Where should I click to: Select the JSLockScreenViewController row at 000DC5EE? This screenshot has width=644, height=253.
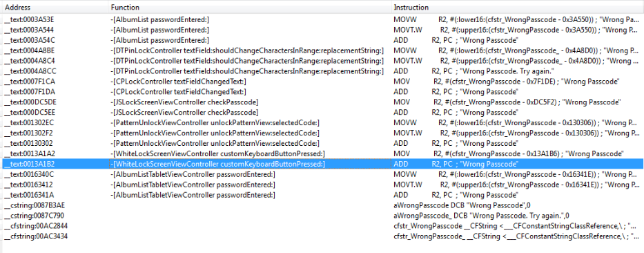pyautogui.click(x=322, y=112)
